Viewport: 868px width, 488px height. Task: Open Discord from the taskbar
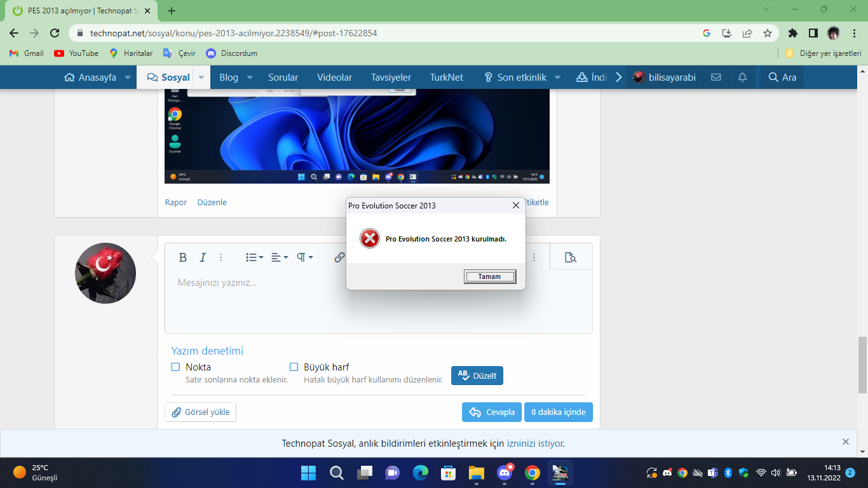pos(505,473)
